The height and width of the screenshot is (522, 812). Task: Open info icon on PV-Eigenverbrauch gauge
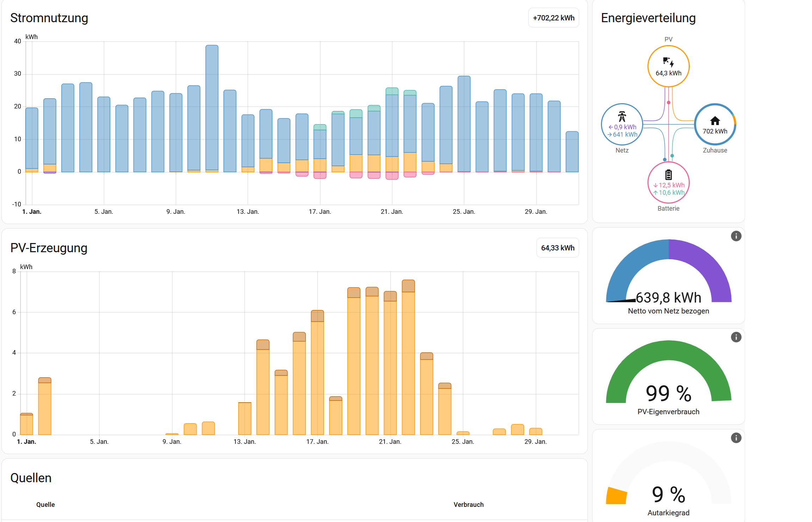[736, 337]
